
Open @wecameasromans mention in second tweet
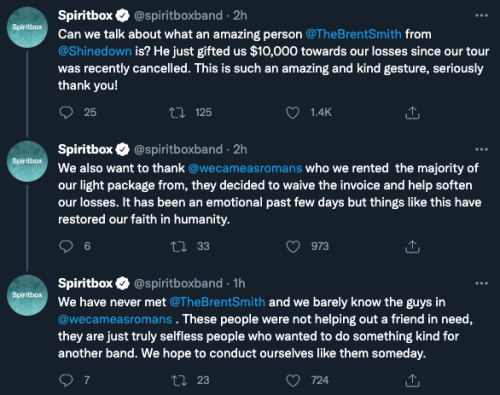pos(245,168)
